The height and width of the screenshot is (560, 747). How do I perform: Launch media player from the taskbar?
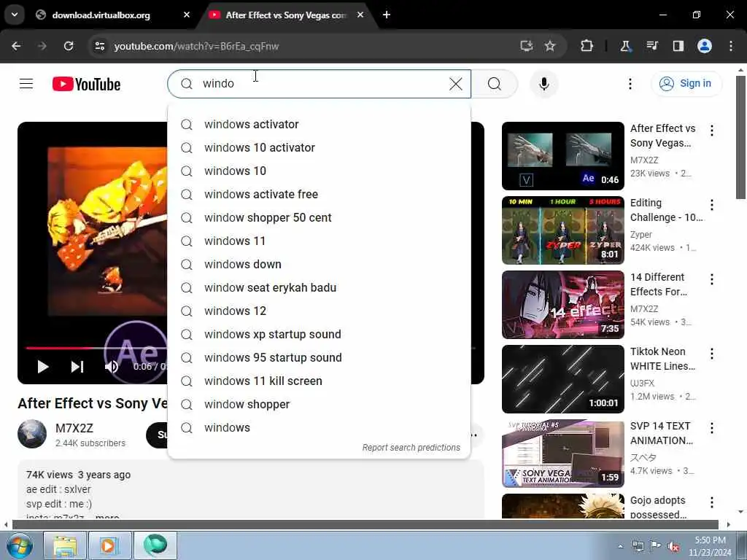tap(109, 545)
